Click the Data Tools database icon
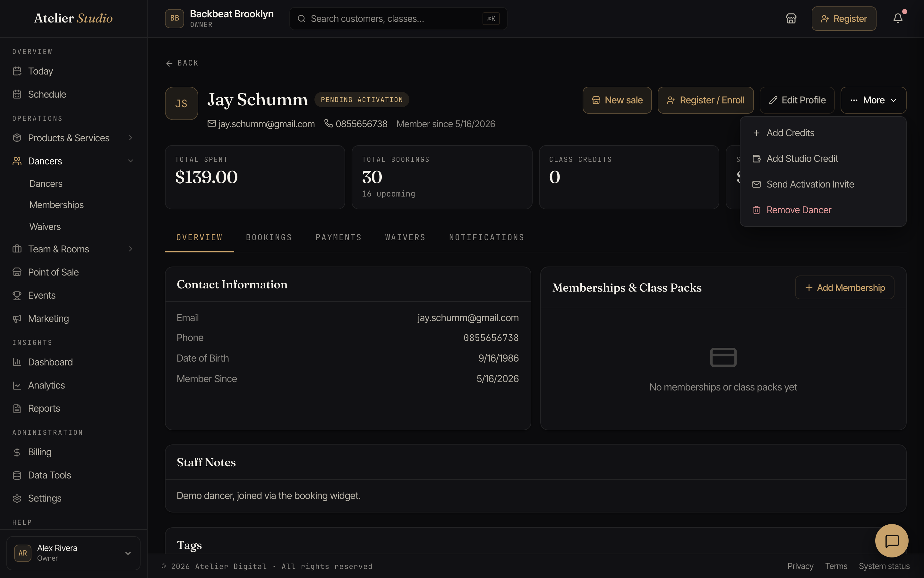The height and width of the screenshot is (578, 924). pyautogui.click(x=17, y=475)
